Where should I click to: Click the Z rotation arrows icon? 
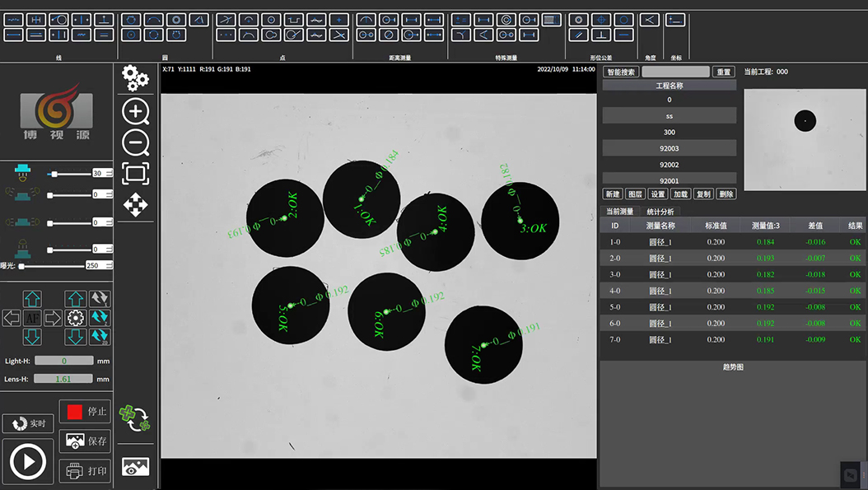tap(100, 318)
